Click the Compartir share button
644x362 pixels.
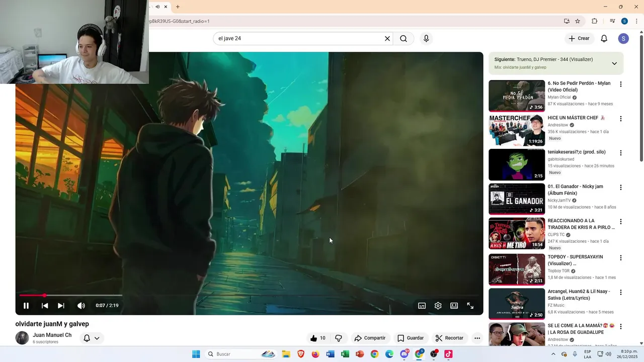(x=370, y=338)
